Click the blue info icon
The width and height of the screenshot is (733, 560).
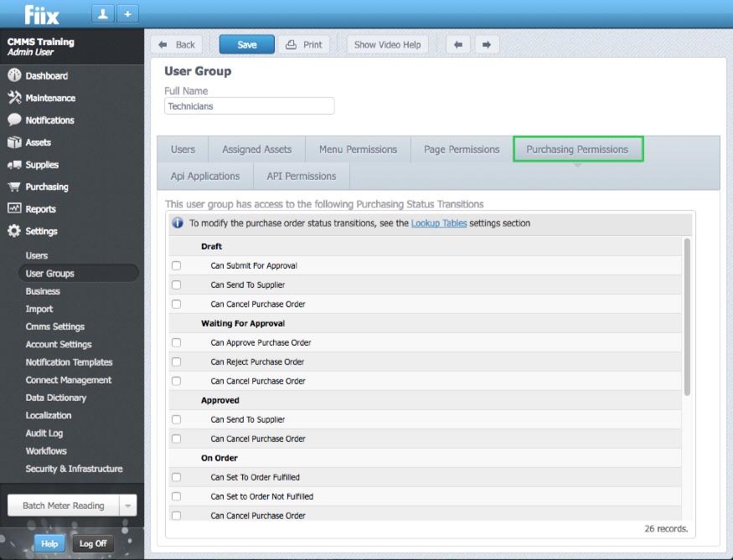[178, 223]
